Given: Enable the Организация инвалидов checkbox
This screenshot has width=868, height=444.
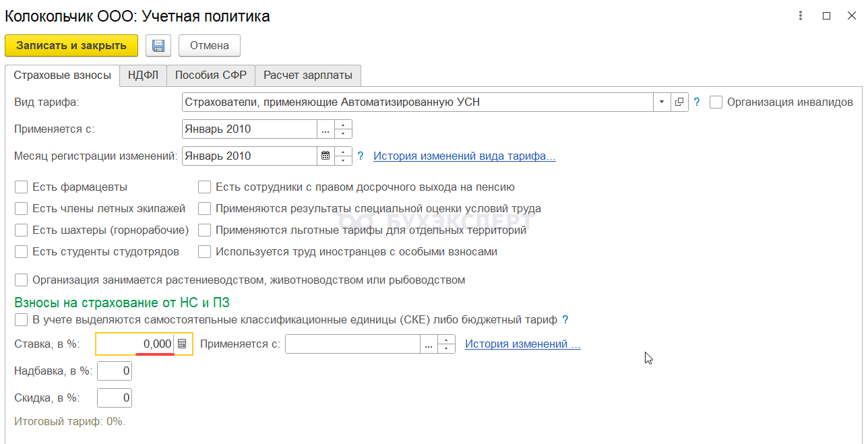Looking at the screenshot, I should pyautogui.click(x=716, y=102).
